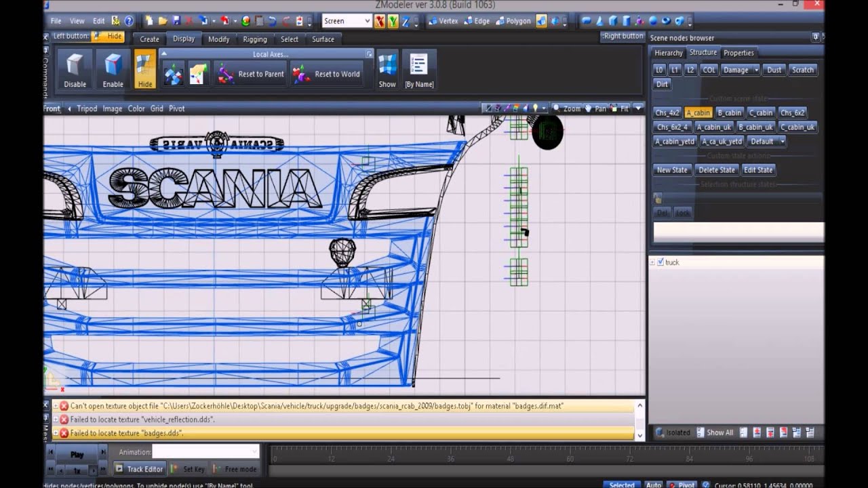Select the highlighted Hide tool icon
The image size is (868, 488).
(145, 70)
